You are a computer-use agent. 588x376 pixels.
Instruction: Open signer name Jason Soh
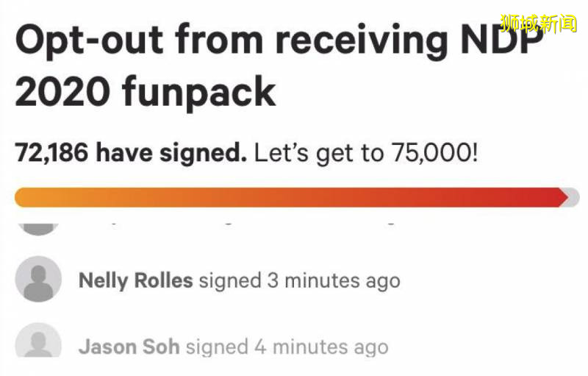(x=129, y=346)
